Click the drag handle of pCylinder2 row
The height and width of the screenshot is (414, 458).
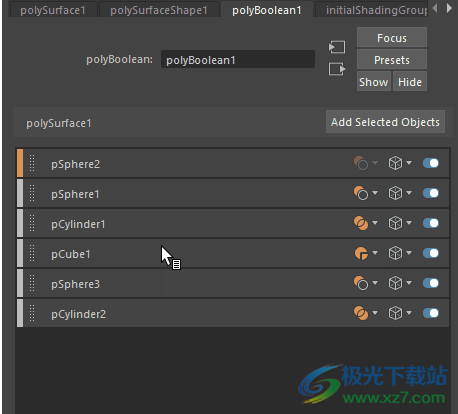pos(32,313)
